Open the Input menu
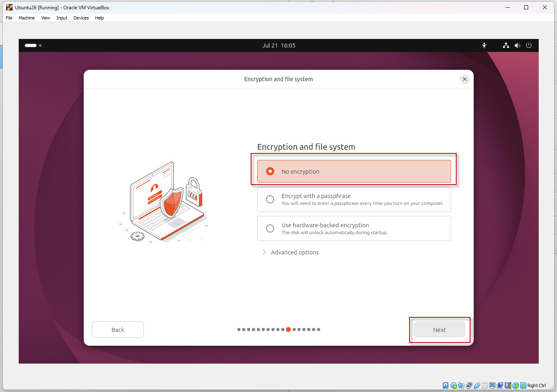 62,18
